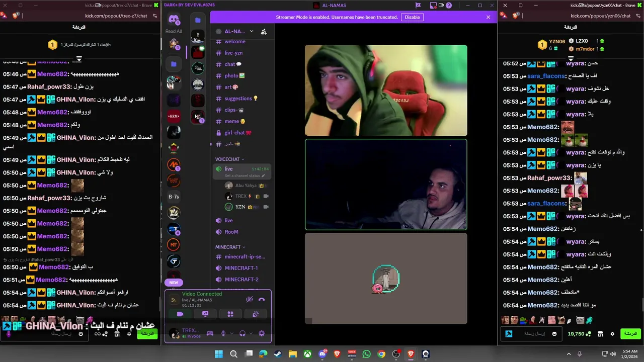Image resolution: width=644 pixels, height=362 pixels.
Task: Click the NEW unread badge in server list
Action: (x=174, y=283)
